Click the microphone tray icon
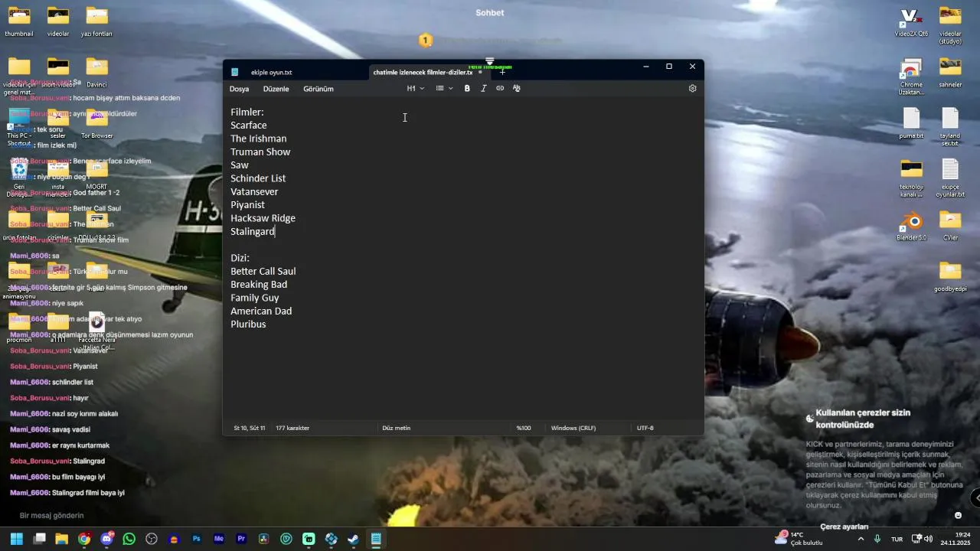980x551 pixels. pos(877,539)
